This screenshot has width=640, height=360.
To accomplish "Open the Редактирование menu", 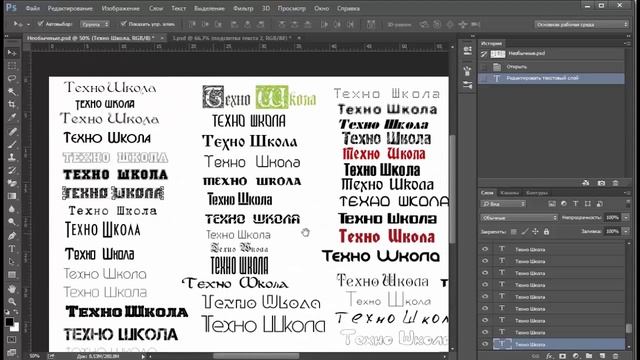I will [x=70, y=8].
